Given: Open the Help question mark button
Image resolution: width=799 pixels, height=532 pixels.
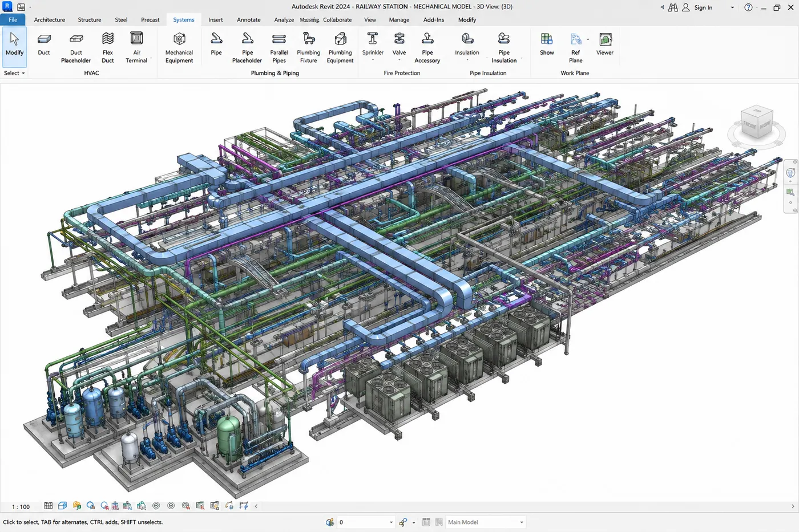Looking at the screenshot, I should (748, 7).
